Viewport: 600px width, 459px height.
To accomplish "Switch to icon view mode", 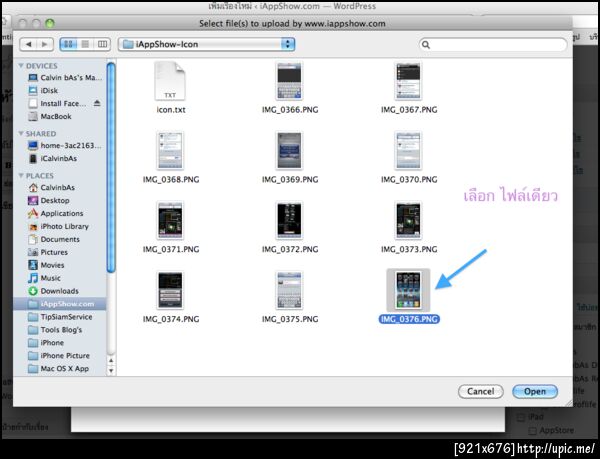I will [x=68, y=44].
